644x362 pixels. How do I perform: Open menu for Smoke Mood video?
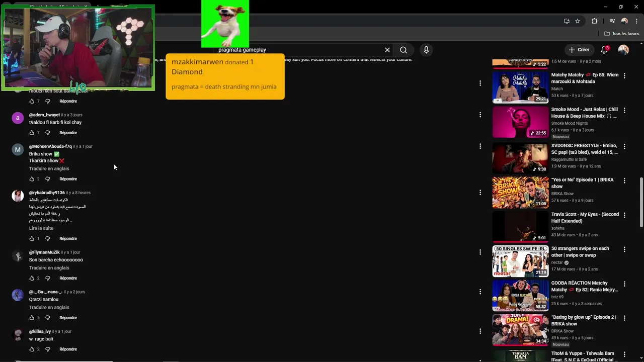tap(624, 110)
